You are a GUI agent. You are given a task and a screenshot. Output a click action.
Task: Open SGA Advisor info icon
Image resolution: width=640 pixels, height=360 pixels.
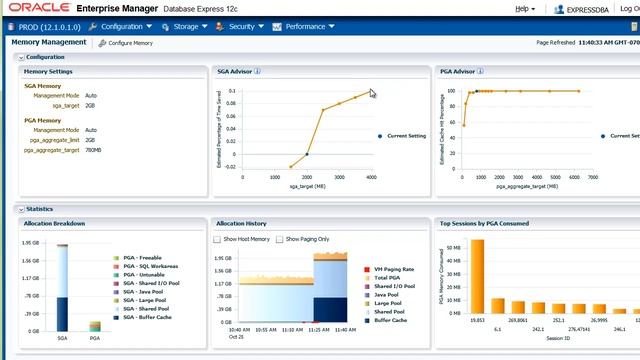[257, 71]
